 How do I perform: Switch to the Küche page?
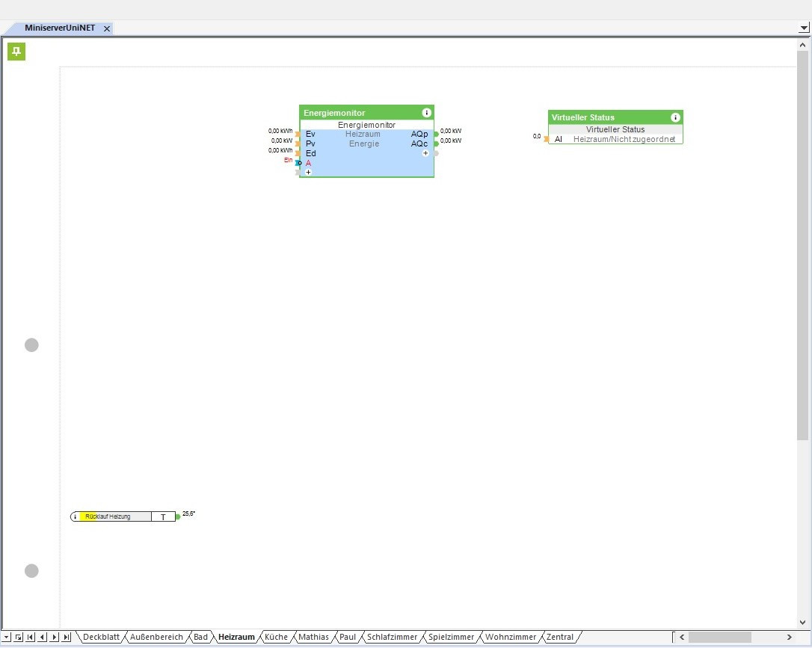(276, 637)
